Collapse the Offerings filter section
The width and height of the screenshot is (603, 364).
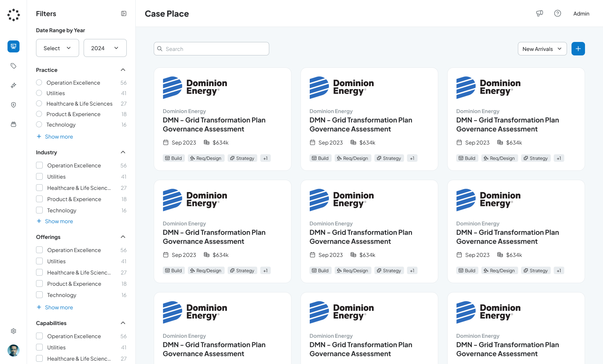coord(123,237)
